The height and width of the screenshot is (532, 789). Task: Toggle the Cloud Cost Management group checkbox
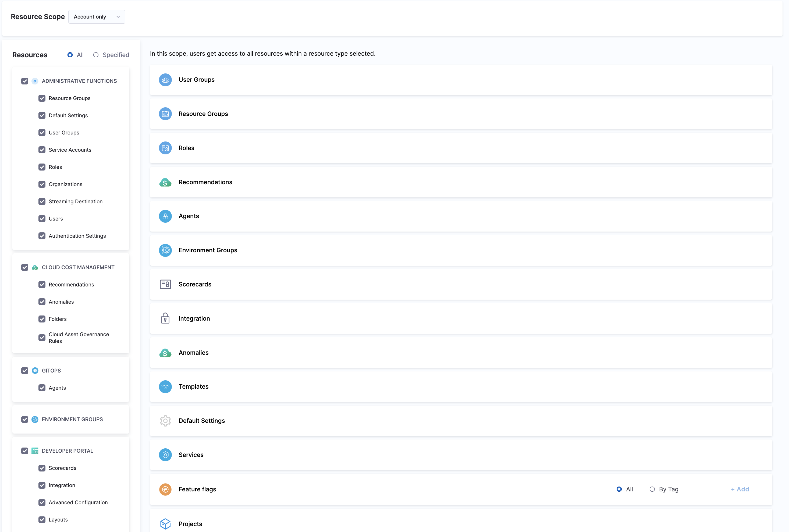25,267
